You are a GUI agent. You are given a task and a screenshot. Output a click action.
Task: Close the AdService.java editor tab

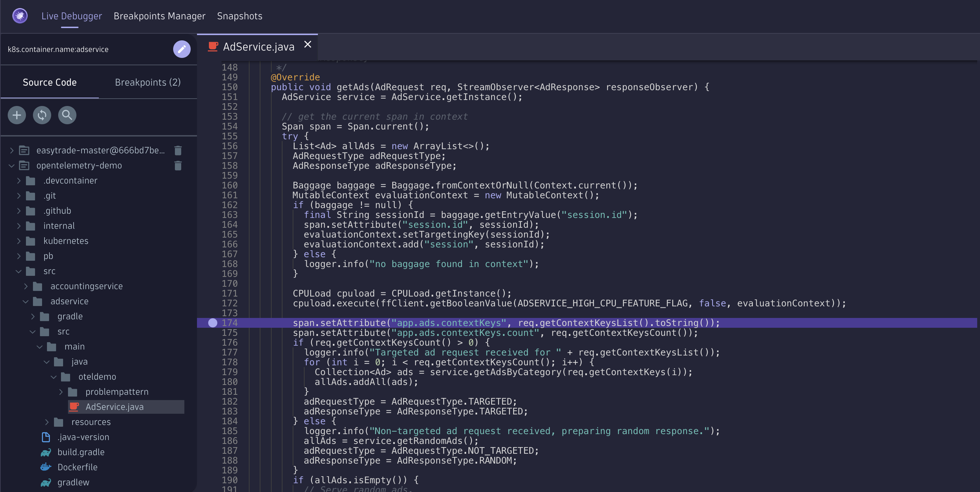click(x=307, y=45)
